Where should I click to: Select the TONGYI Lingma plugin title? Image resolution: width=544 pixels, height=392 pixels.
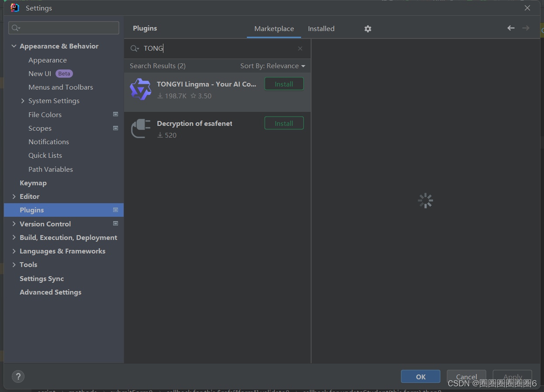[x=207, y=84]
